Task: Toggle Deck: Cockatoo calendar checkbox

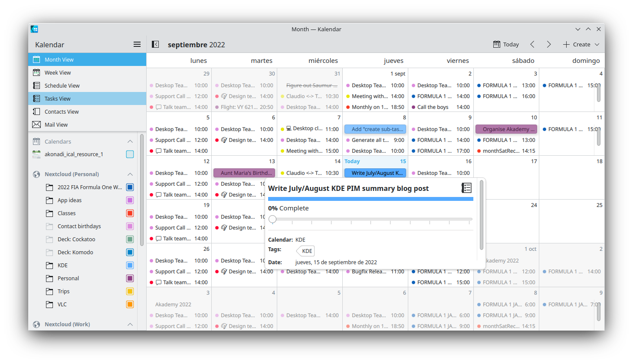Action: tap(130, 239)
